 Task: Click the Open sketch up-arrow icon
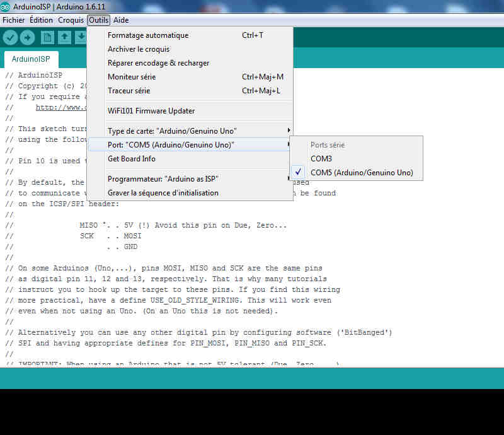point(64,37)
